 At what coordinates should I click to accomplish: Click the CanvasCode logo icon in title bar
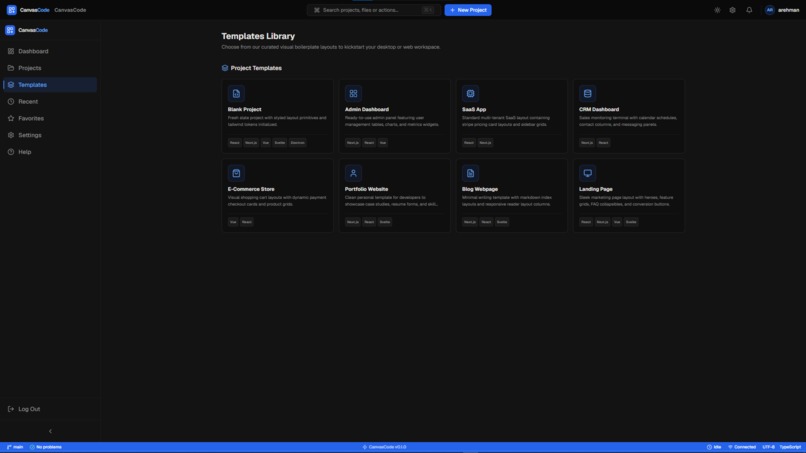click(x=11, y=10)
